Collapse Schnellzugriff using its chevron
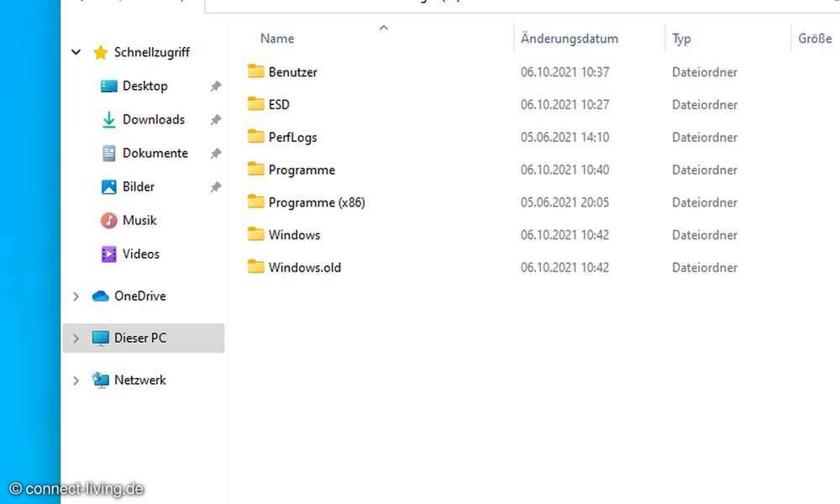 point(75,52)
